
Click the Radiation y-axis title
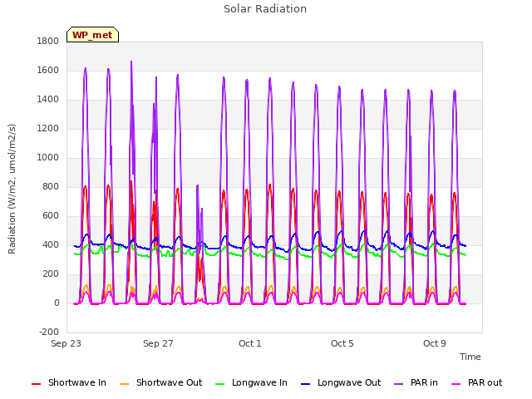tap(12, 189)
